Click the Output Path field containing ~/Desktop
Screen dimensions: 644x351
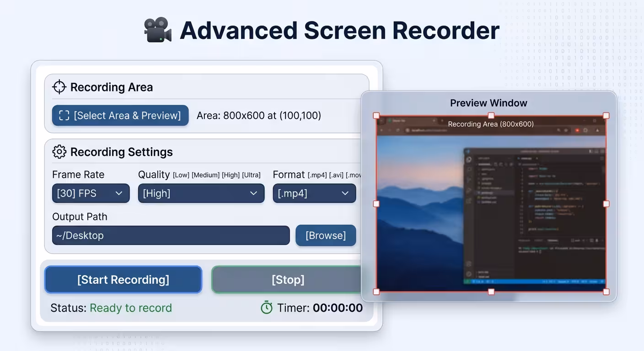[171, 235]
